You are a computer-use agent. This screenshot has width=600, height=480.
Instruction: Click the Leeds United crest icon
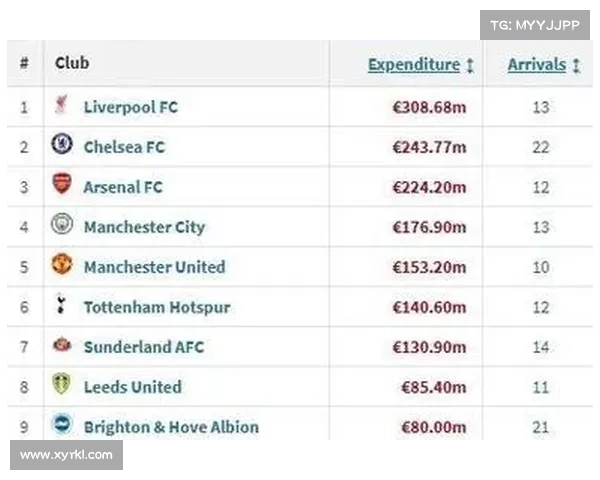(61, 384)
